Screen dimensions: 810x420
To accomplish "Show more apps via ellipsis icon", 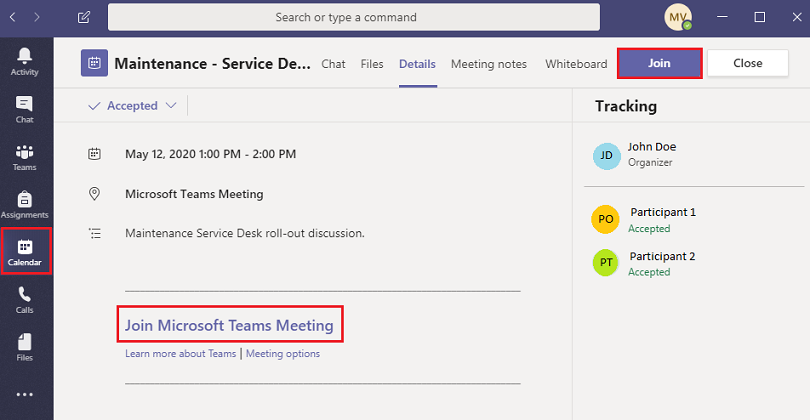I will (x=25, y=394).
